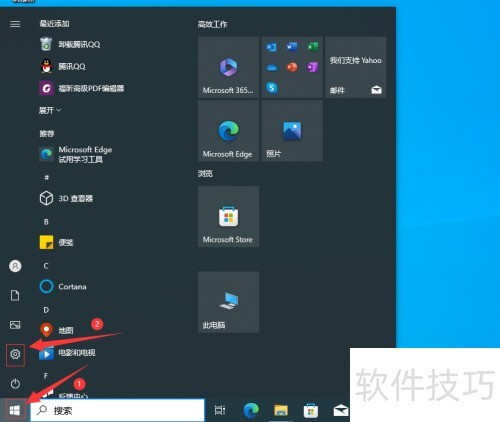Open 便笺 sticky notes app
Screen dimensions: 500x422
[x=56, y=242]
